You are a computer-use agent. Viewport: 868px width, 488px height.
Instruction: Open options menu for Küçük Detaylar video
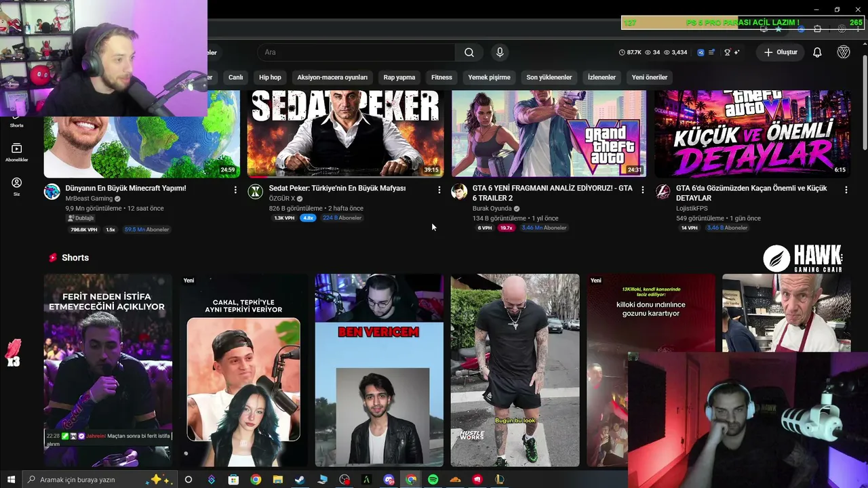(x=846, y=190)
